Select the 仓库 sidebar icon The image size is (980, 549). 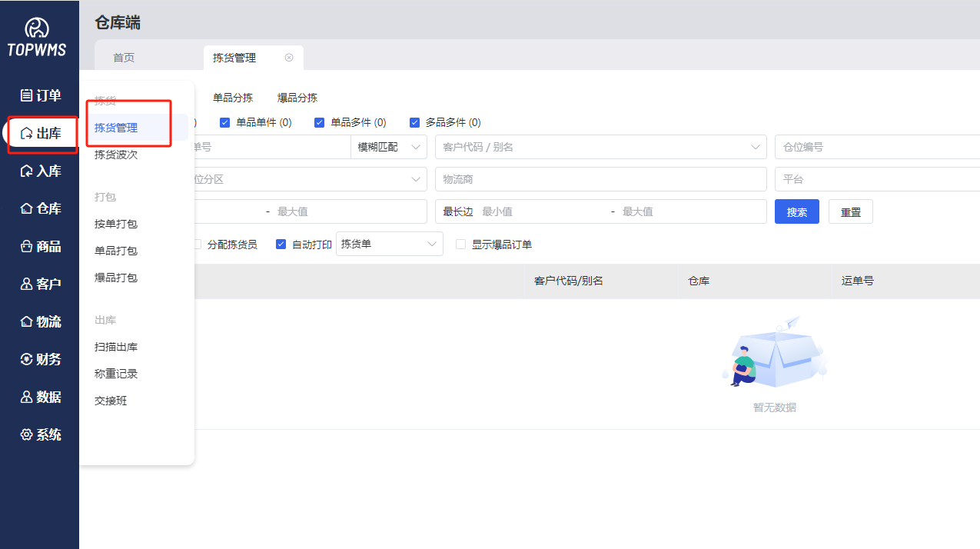[27, 208]
